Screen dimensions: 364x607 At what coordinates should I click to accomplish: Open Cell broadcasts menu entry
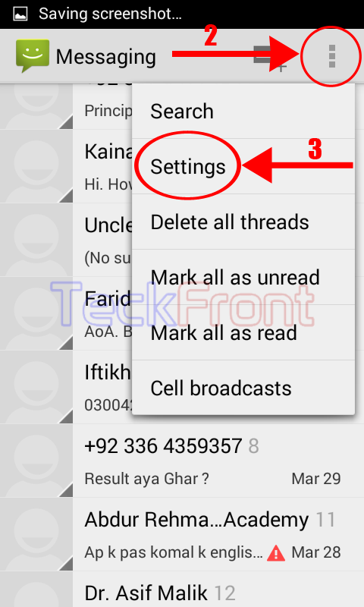(x=243, y=388)
